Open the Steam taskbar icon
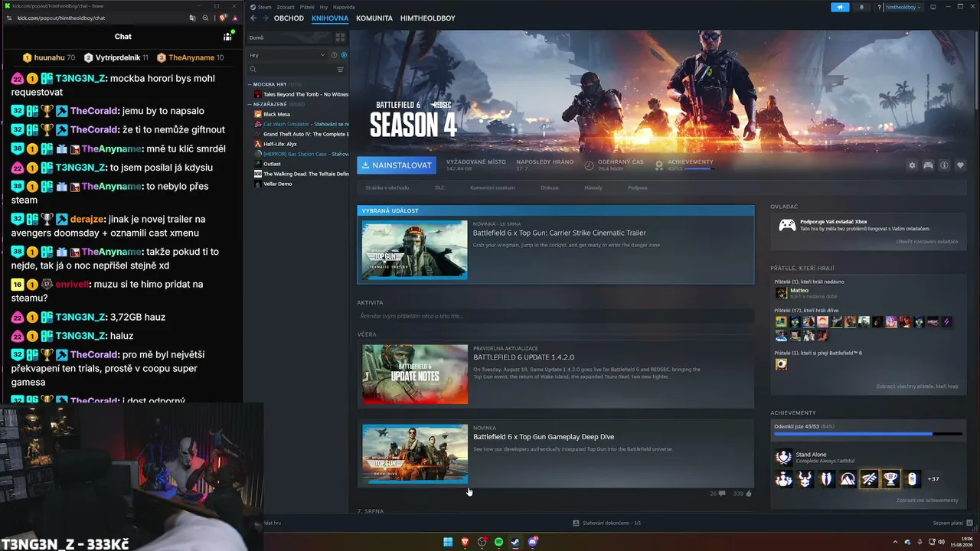Viewport: 980px width, 551px height. pyautogui.click(x=515, y=542)
